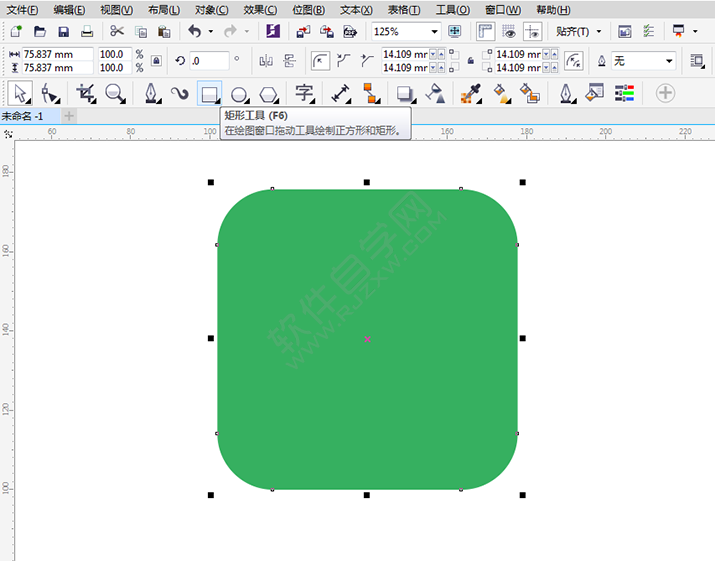Click the Import icon
This screenshot has width=715, height=561.
click(303, 31)
